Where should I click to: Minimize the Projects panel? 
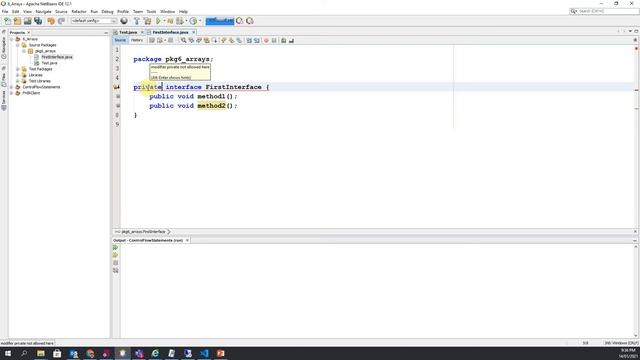pyautogui.click(x=106, y=33)
